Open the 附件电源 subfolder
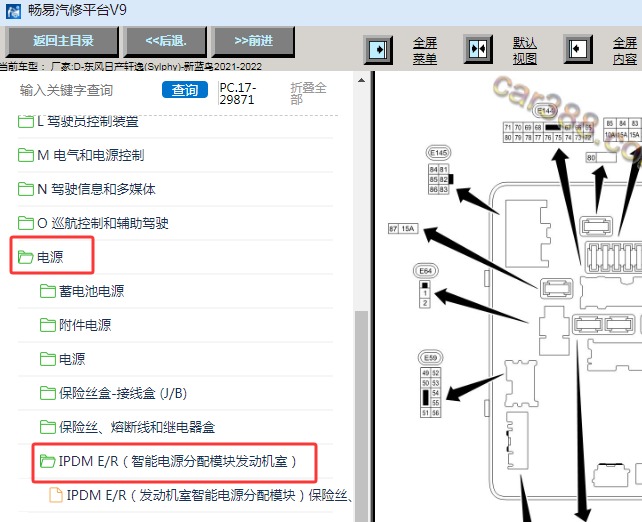Viewport: 642px width, 522px height. 85,325
